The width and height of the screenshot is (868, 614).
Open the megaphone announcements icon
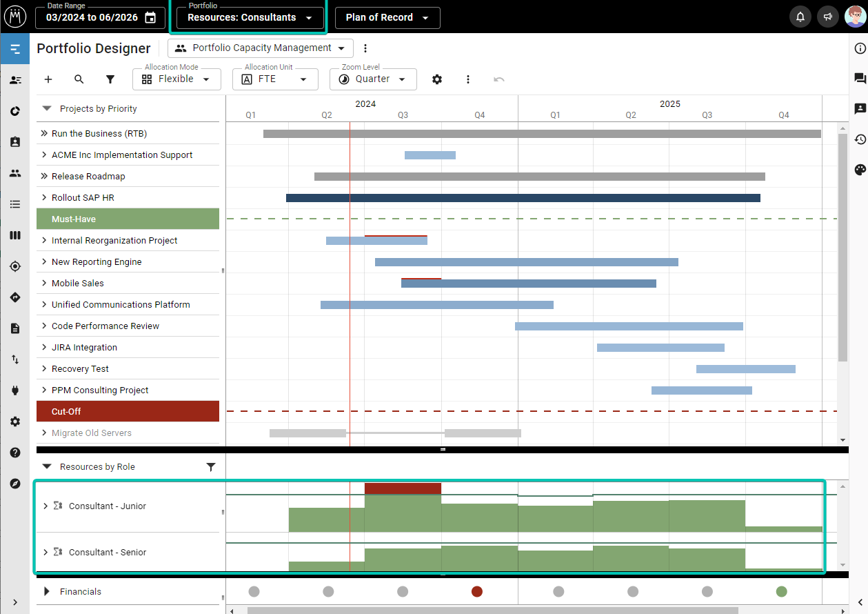coord(827,17)
